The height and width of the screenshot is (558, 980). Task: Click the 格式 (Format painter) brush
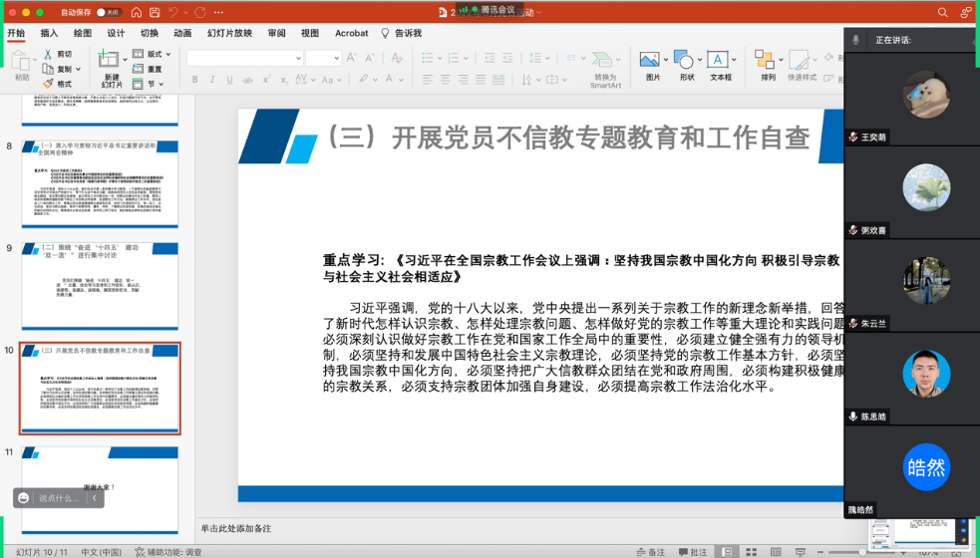coord(58,84)
